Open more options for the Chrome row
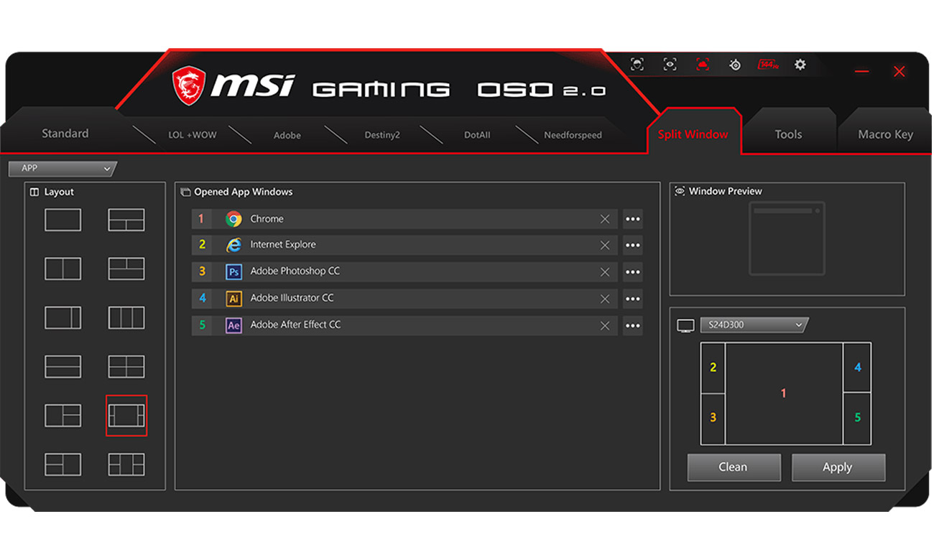This screenshot has width=934, height=560. coord(632,219)
